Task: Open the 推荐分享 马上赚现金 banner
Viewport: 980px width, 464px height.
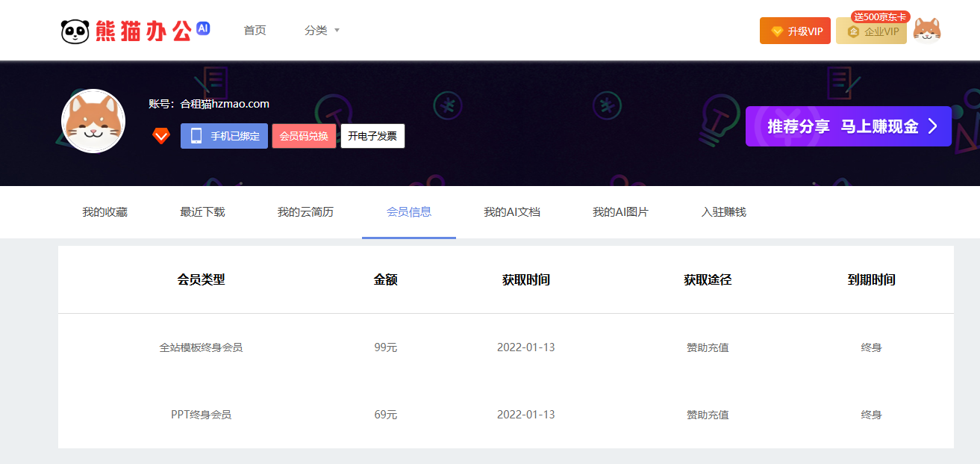Action: (x=848, y=126)
